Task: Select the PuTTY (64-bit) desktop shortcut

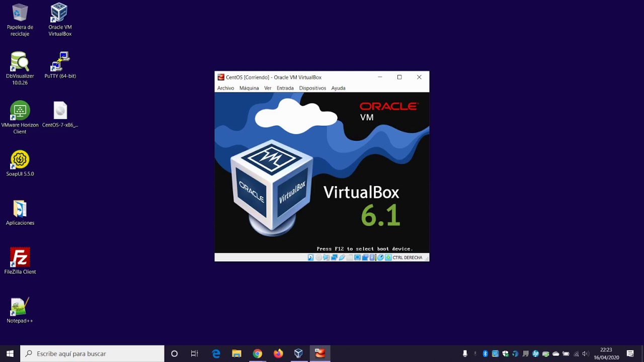Action: pyautogui.click(x=60, y=65)
